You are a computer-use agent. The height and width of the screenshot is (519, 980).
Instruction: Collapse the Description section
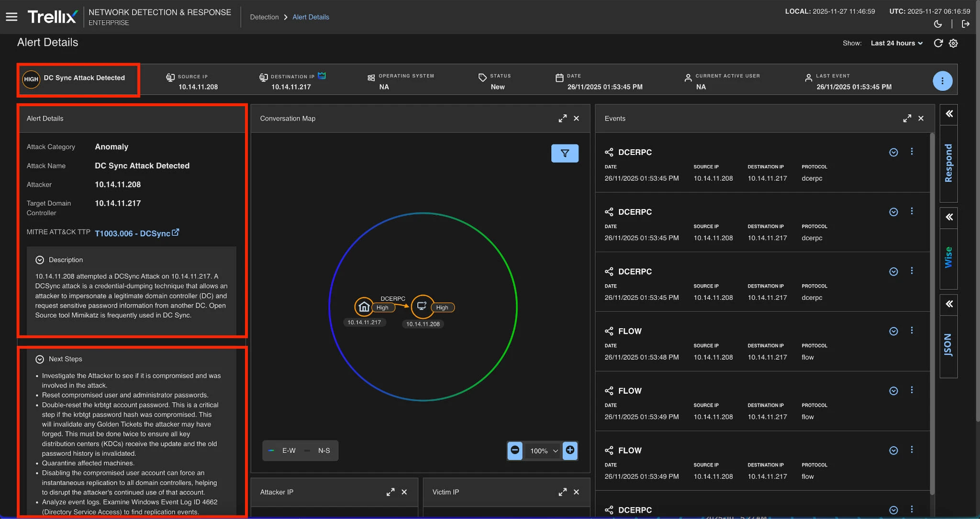(x=40, y=260)
